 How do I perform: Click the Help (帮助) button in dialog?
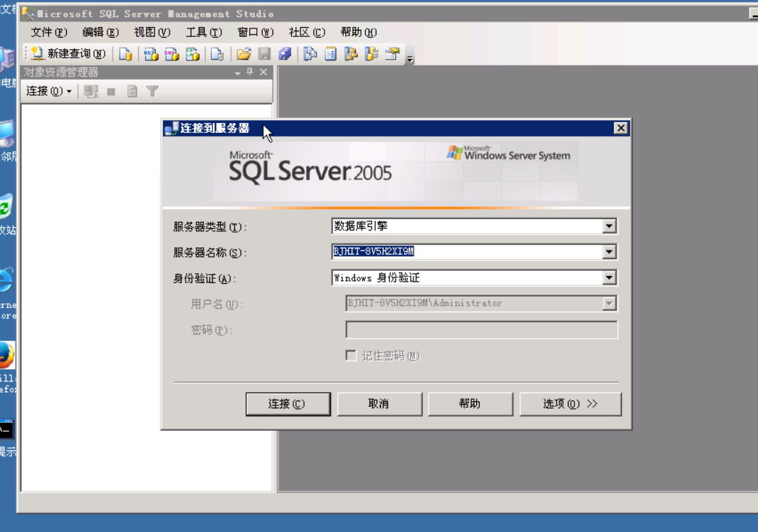coord(470,404)
